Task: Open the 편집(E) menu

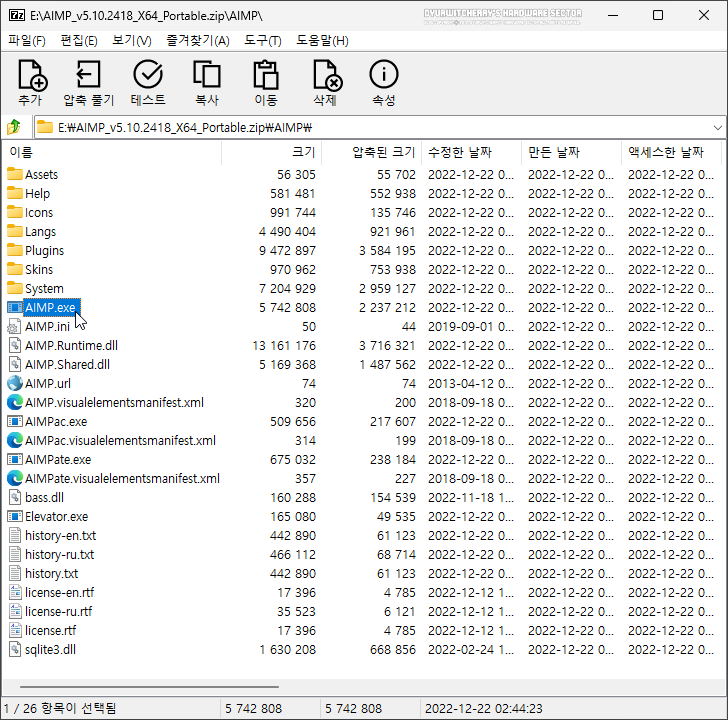Action: pos(79,41)
